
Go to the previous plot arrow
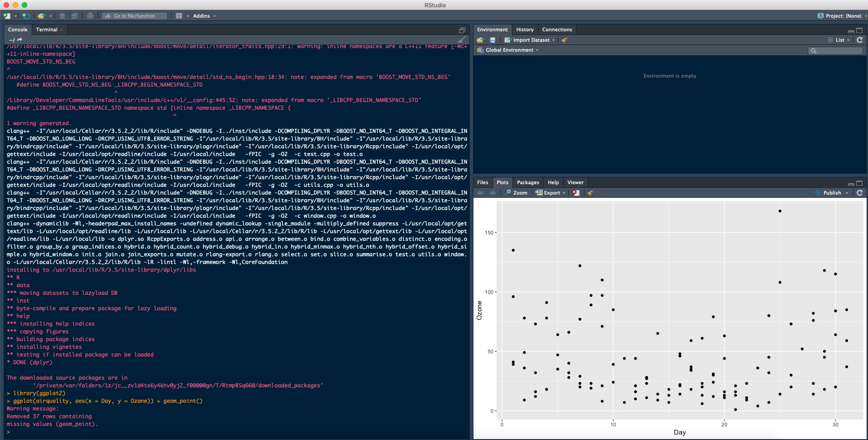click(x=481, y=193)
